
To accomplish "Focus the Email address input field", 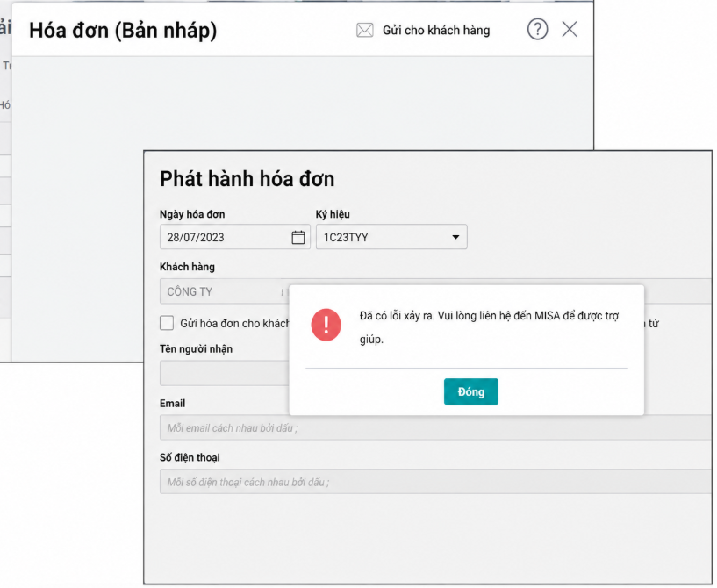I will pos(436,427).
